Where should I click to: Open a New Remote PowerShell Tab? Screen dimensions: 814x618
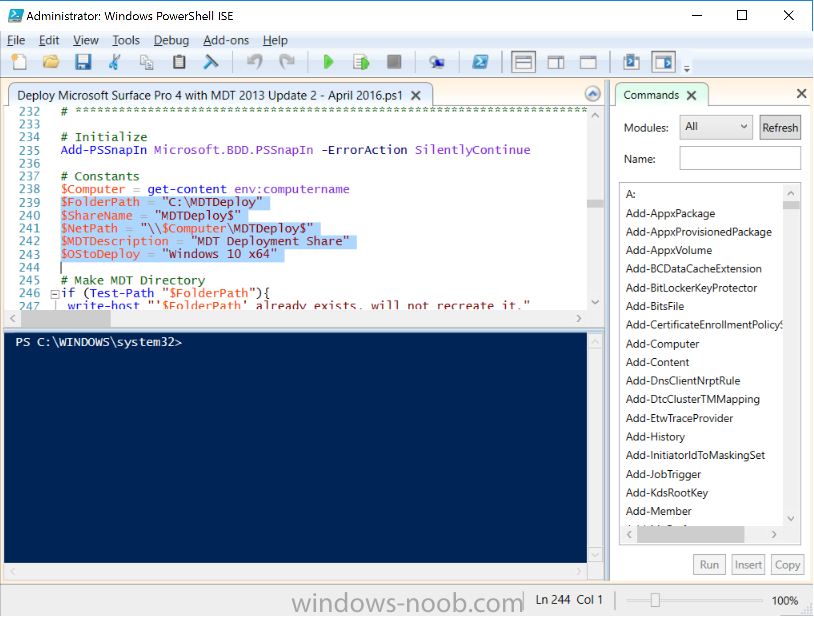pyautogui.click(x=437, y=62)
